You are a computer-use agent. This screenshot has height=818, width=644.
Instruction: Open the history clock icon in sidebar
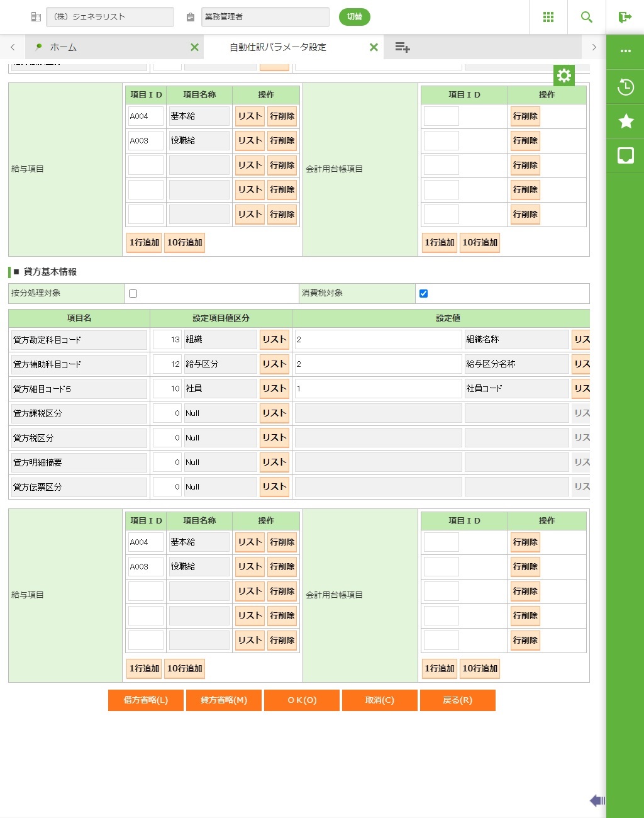pyautogui.click(x=625, y=87)
